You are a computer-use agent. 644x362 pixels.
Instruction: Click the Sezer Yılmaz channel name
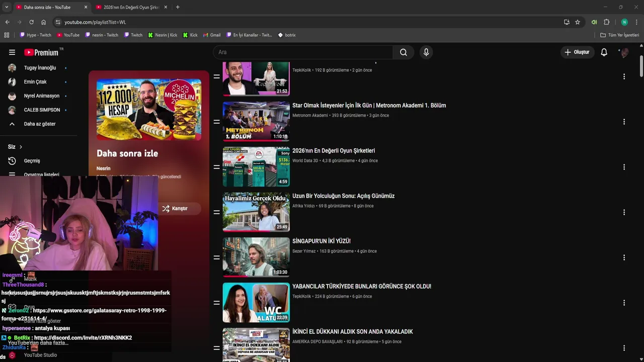coord(304,251)
